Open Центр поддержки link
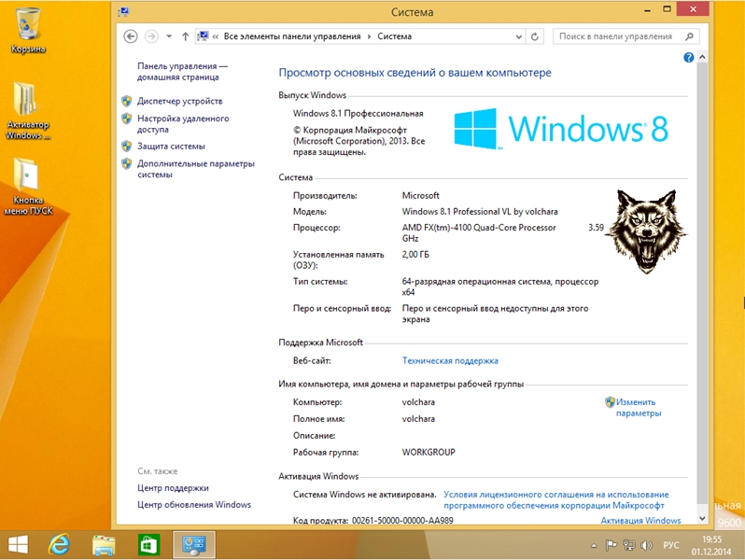 pyautogui.click(x=173, y=488)
